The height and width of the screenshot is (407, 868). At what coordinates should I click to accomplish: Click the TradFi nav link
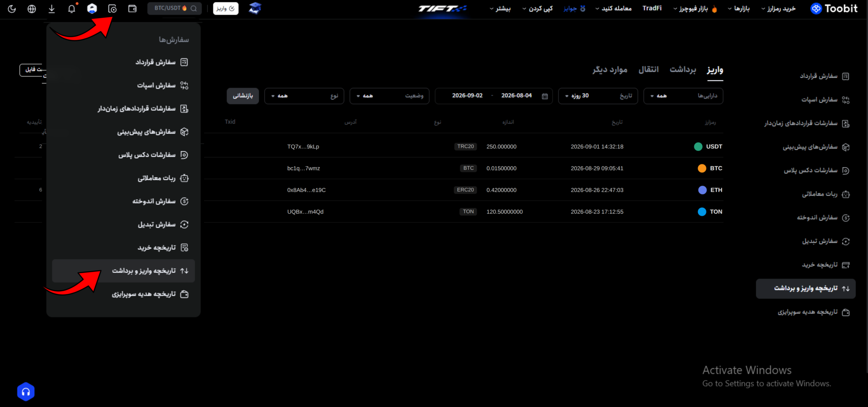(652, 8)
